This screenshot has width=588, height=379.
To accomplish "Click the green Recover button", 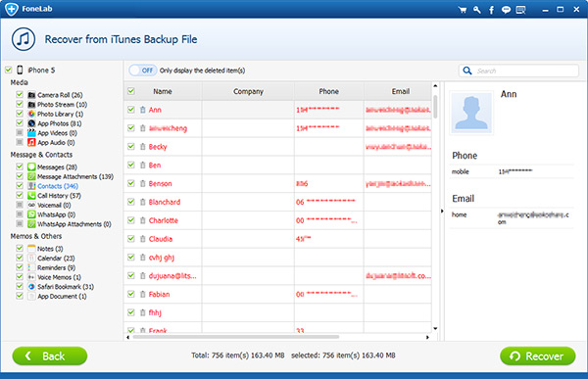I will click(537, 355).
